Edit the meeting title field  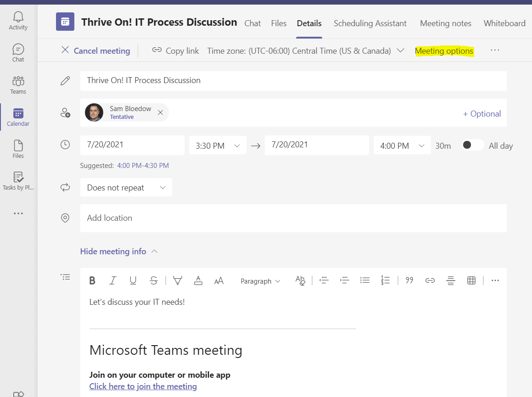pyautogui.click(x=293, y=81)
